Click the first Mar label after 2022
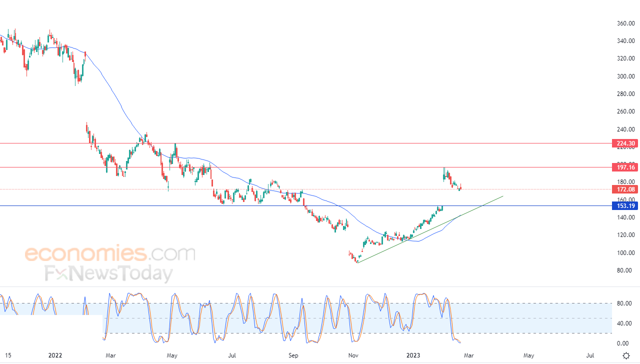This screenshot has height=364, width=640. pos(111,356)
